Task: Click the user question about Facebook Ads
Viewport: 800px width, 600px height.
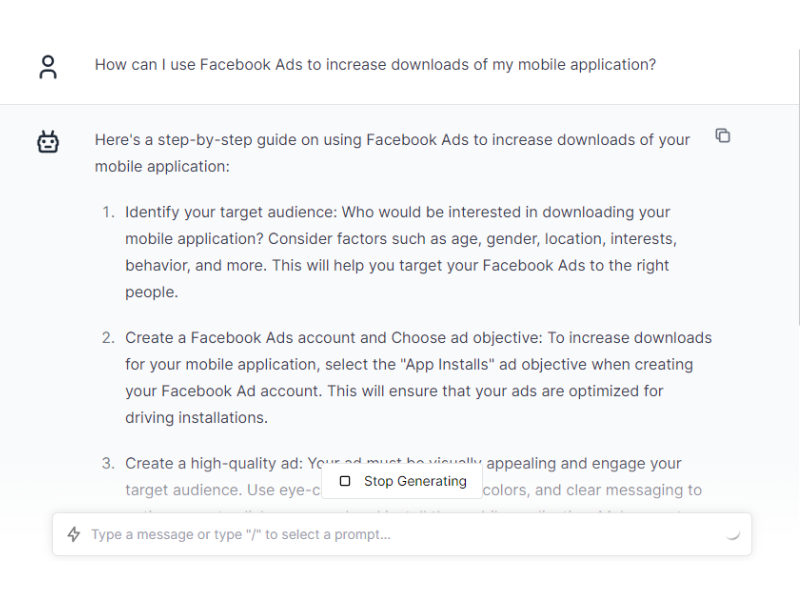Action: [375, 65]
